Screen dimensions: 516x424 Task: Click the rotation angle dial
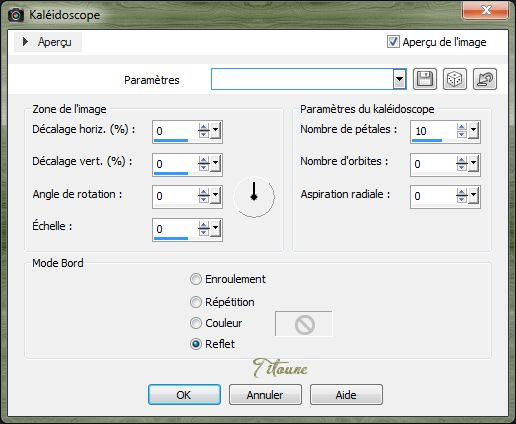pos(254,197)
